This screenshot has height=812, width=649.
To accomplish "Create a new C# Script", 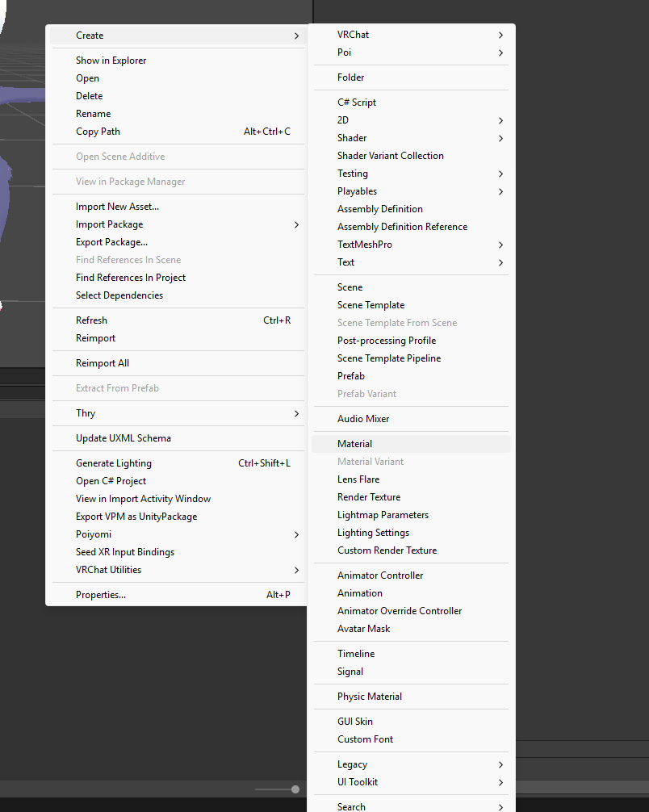I will (357, 103).
